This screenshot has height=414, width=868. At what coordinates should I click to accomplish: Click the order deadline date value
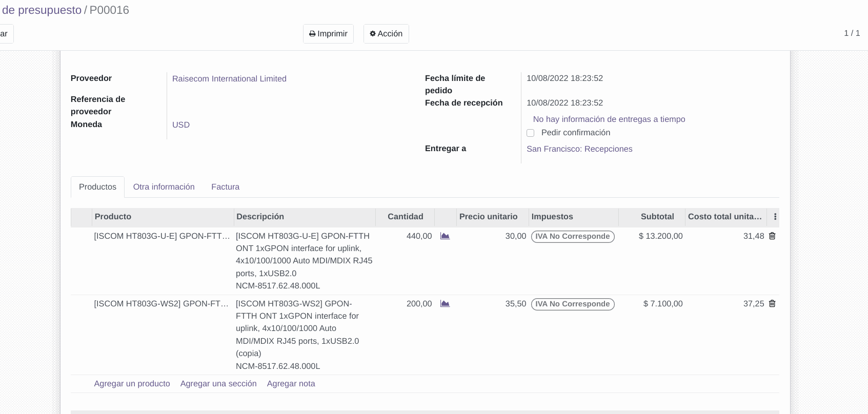564,78
